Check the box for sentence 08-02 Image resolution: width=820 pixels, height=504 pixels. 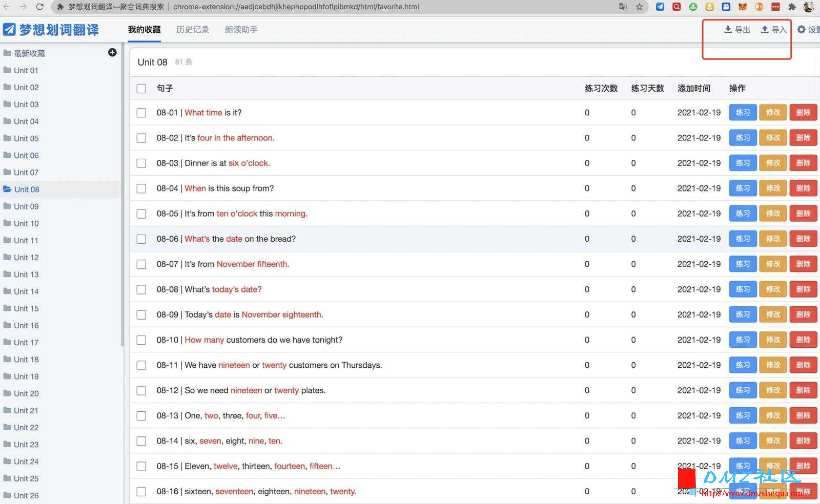click(141, 138)
